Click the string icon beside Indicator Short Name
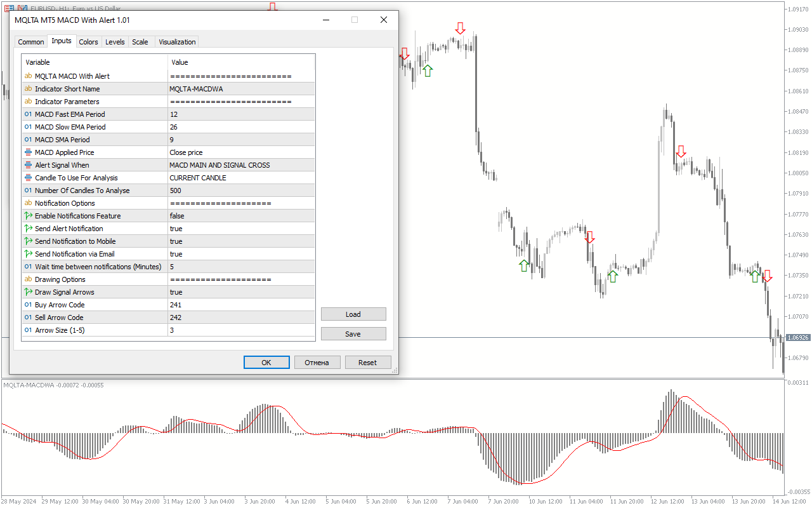Viewport: 812px width, 508px height. [x=28, y=89]
